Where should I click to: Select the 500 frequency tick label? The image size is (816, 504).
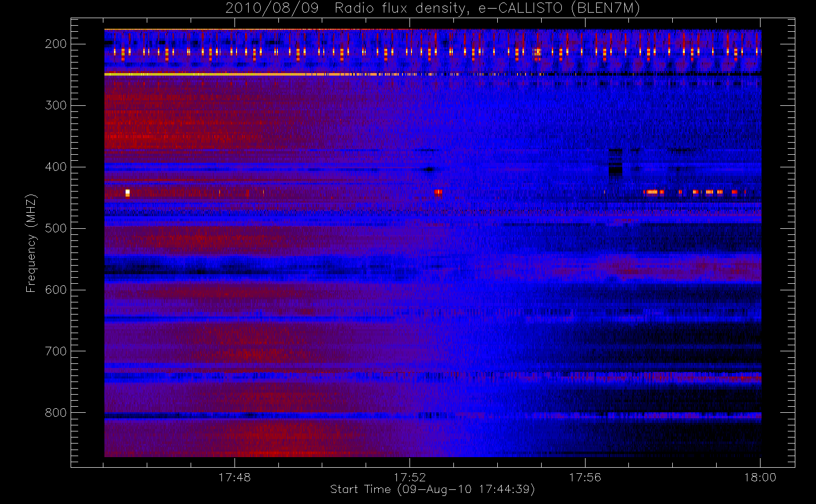[56, 228]
